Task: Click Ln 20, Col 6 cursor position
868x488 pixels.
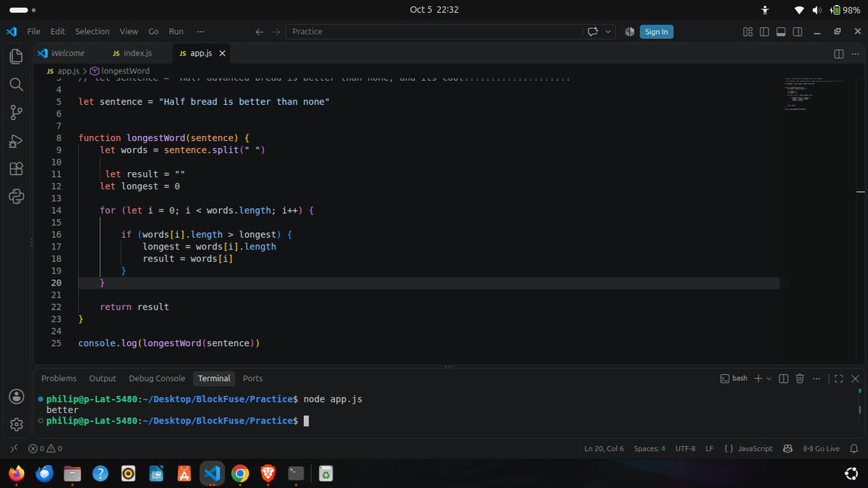Action: pos(604,448)
